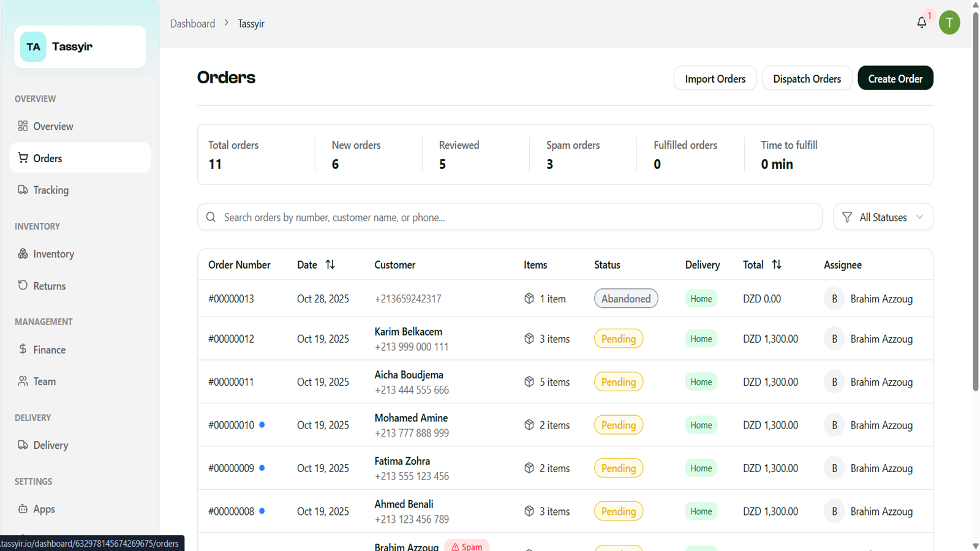980x551 pixels.
Task: Toggle sorting on the Total column
Action: (777, 264)
